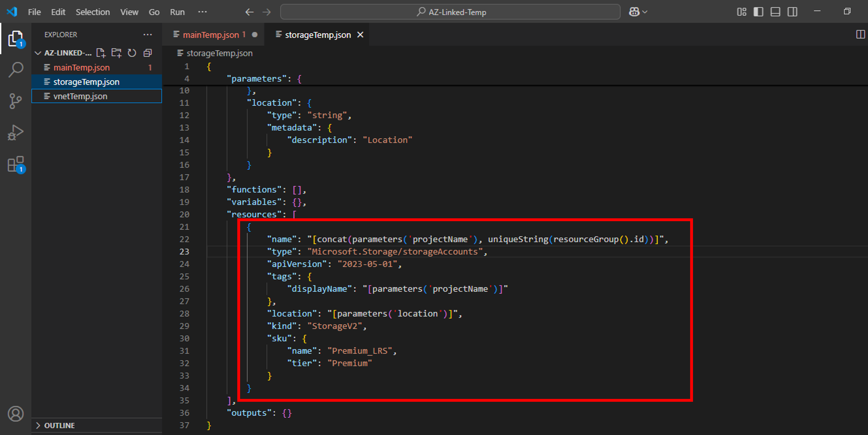This screenshot has height=435, width=868.
Task: Open the Extensions view
Action: (x=15, y=165)
